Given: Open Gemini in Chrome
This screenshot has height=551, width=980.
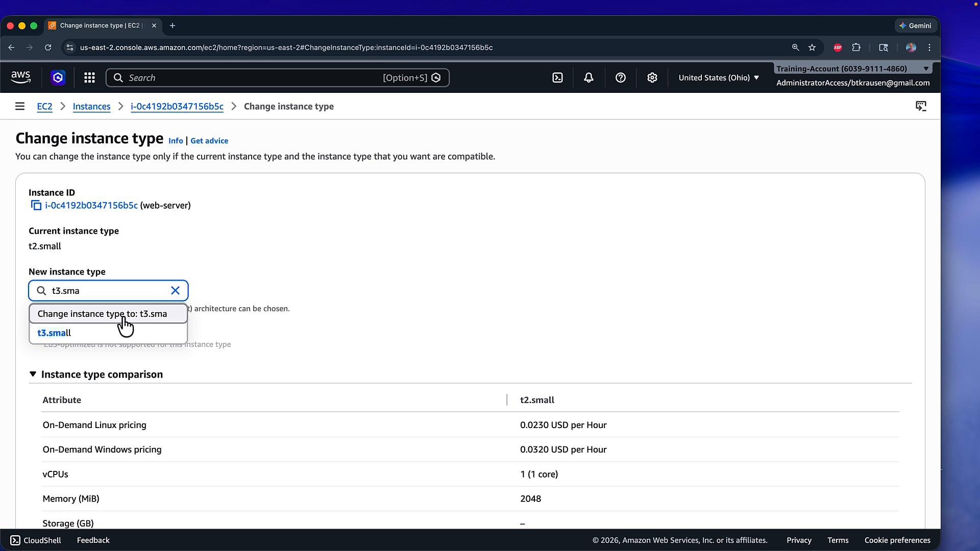Looking at the screenshot, I should (917, 26).
